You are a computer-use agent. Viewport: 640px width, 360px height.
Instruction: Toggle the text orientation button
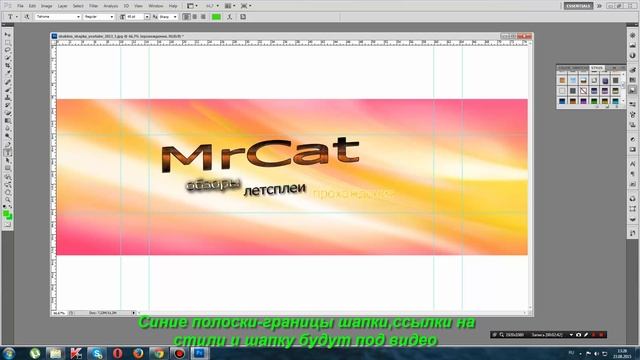tap(27, 17)
